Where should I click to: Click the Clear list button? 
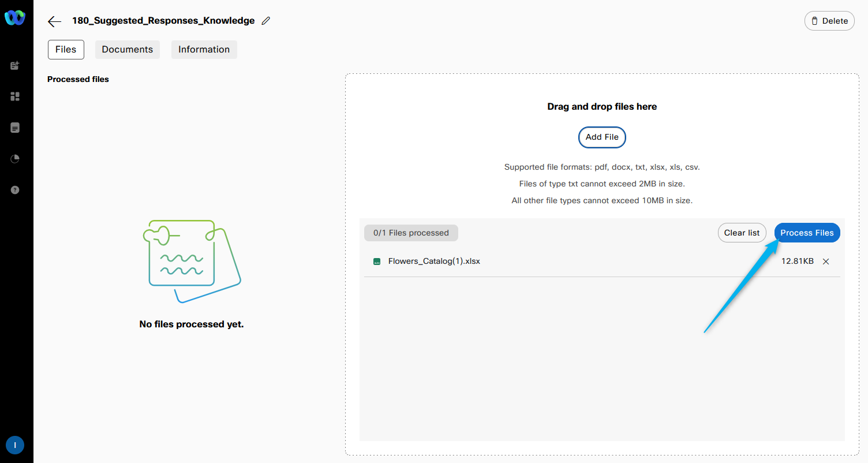click(742, 233)
